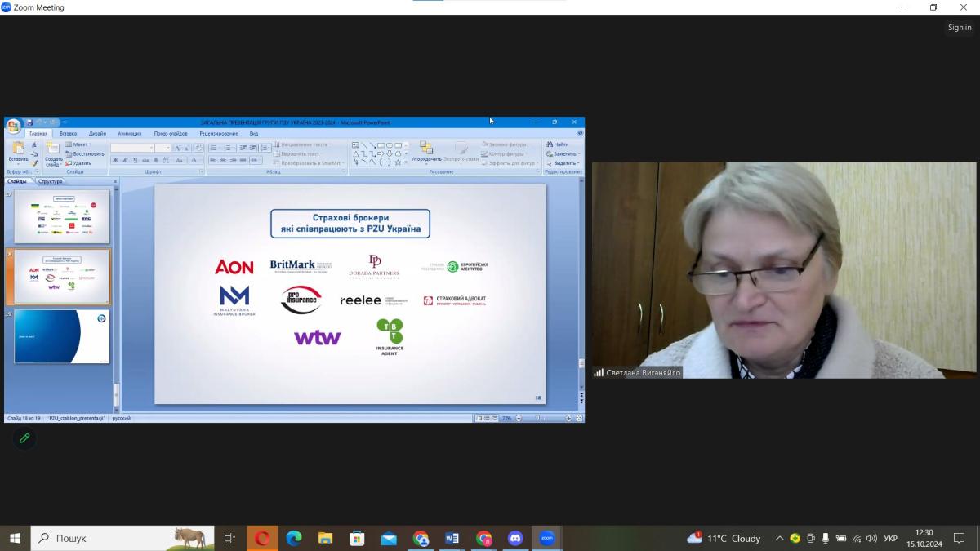Click the Вставить paste icon
The height and width of the screenshot is (551, 980).
[x=18, y=151]
